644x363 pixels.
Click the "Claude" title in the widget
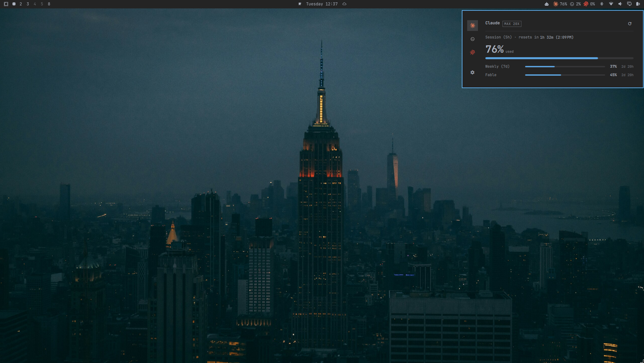492,23
